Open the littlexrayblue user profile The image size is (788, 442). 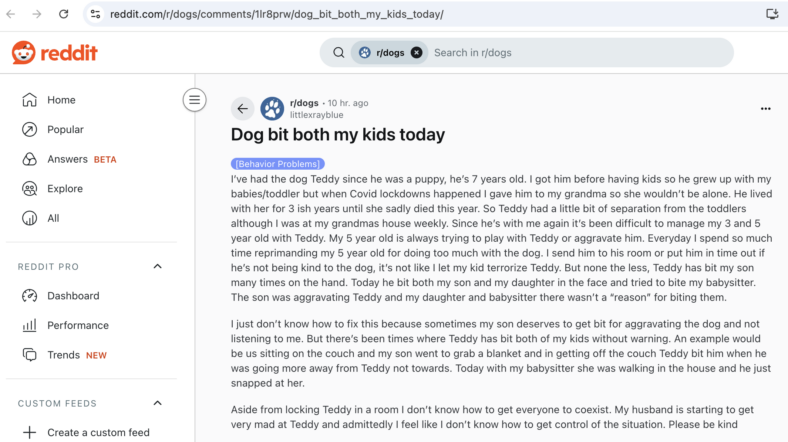[317, 115]
